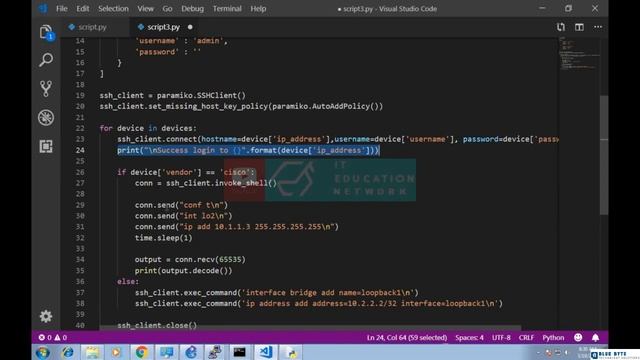The height and width of the screenshot is (360, 640).
Task: Click 'time.sleep(1)' on line 32
Action: (163, 238)
